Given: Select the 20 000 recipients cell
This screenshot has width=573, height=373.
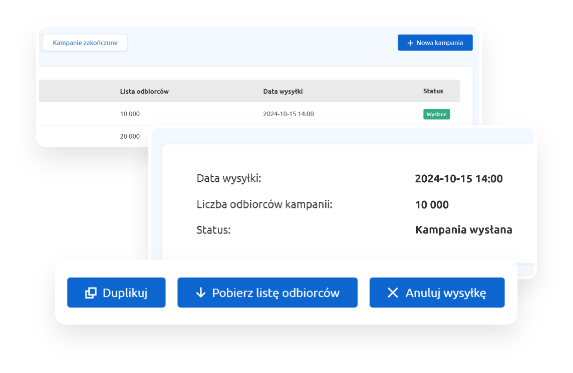Looking at the screenshot, I should [x=130, y=136].
